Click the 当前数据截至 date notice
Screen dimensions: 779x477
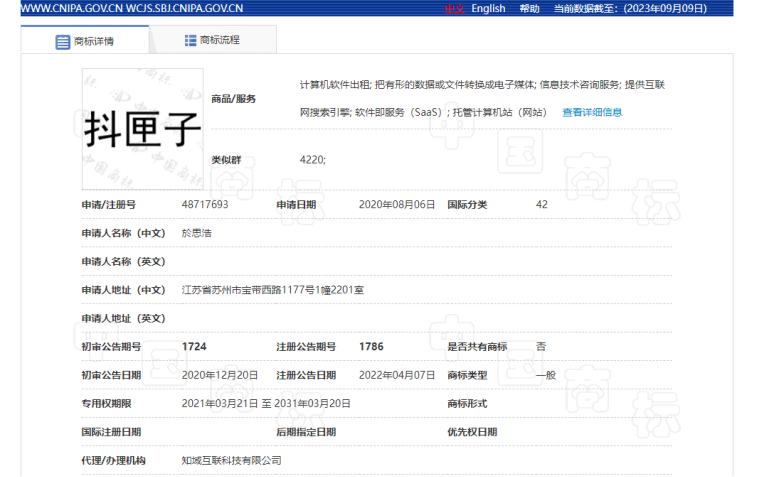(x=629, y=8)
